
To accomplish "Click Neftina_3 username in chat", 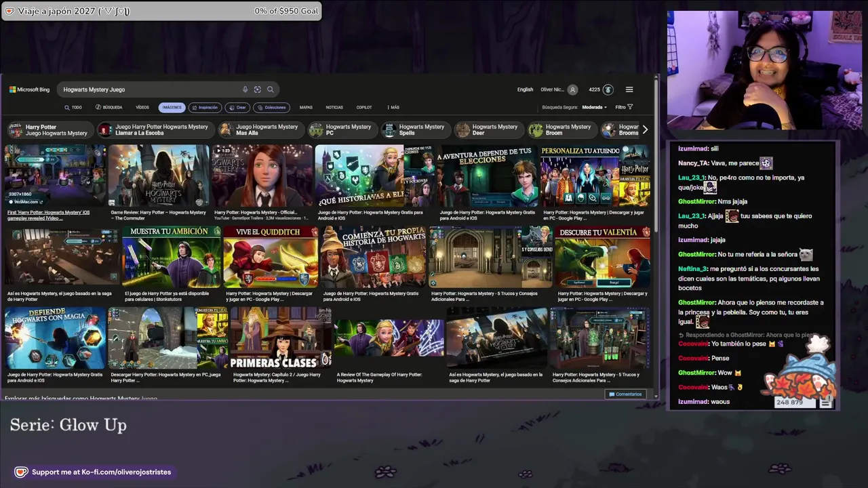I will tap(693, 269).
